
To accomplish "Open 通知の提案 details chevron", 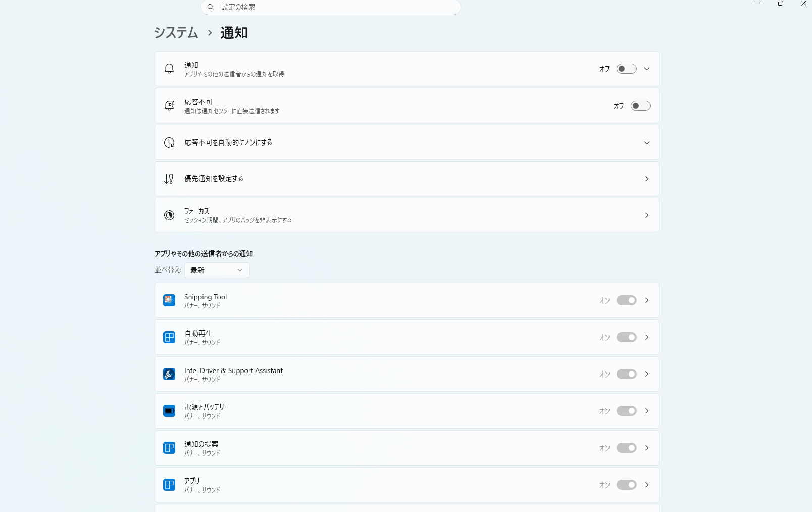I will 647,448.
